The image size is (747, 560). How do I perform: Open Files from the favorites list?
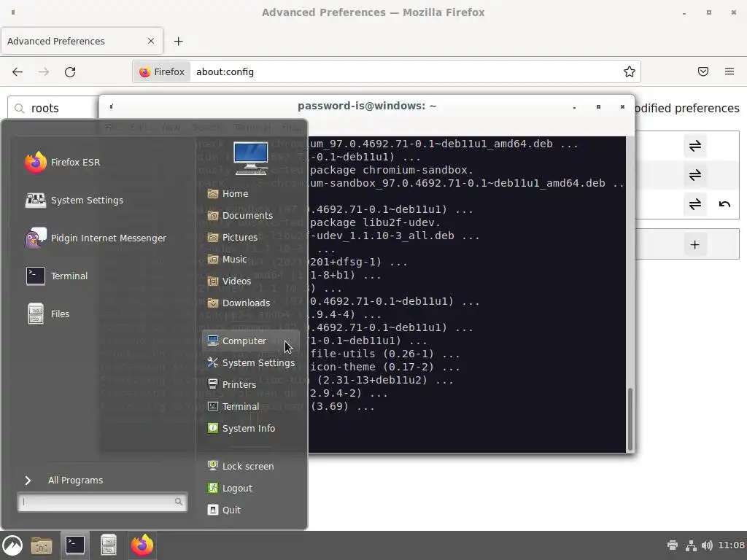(x=47, y=314)
